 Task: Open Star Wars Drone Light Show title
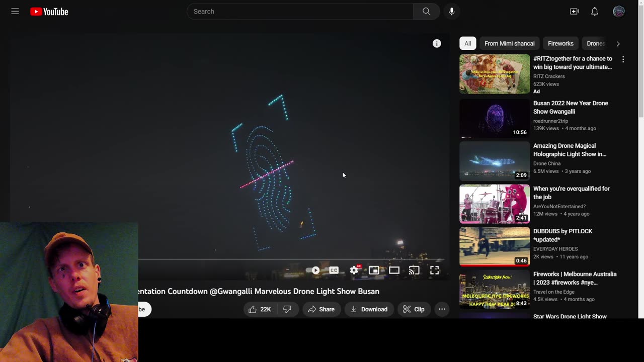click(570, 316)
